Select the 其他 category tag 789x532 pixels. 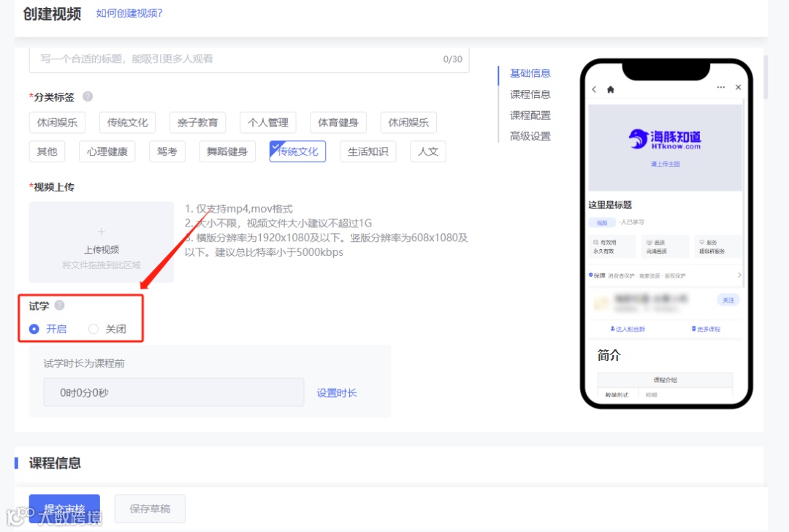click(x=47, y=151)
